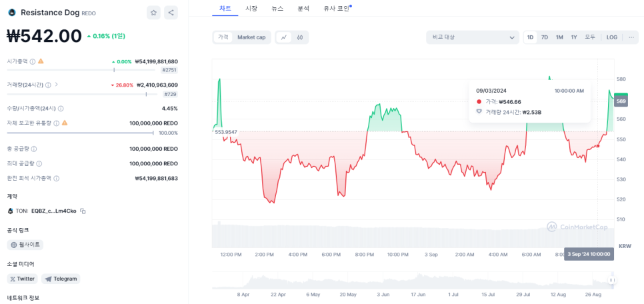Open the Telegram social link

[61, 279]
